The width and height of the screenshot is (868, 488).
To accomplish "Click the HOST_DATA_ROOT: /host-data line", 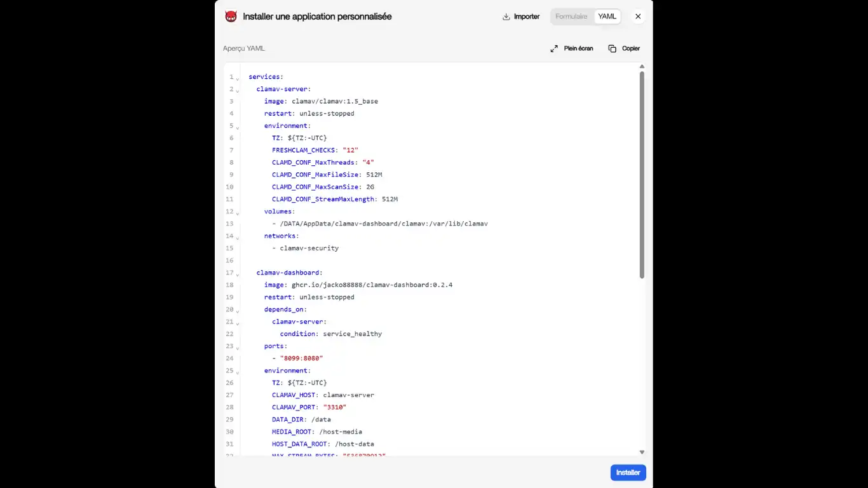I will point(323,444).
